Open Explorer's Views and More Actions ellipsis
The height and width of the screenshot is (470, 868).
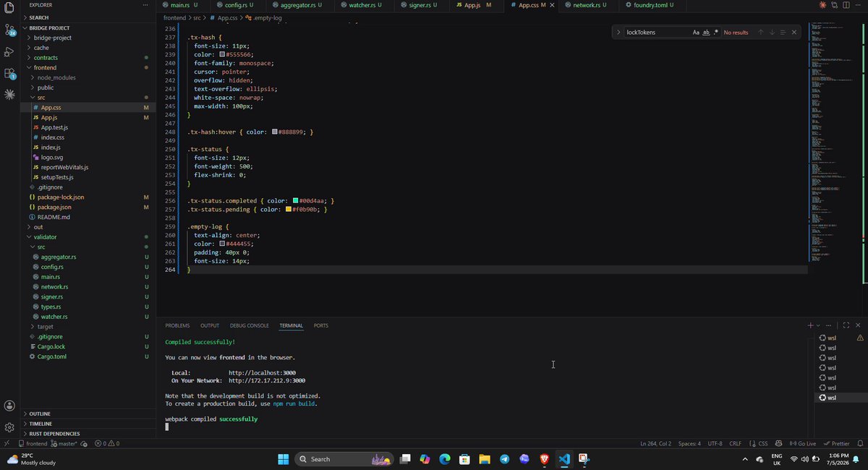click(x=147, y=5)
